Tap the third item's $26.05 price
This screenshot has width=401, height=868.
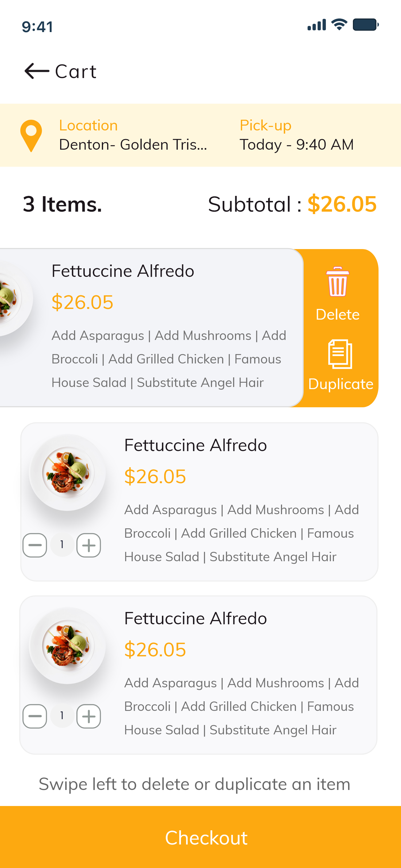[x=155, y=650]
